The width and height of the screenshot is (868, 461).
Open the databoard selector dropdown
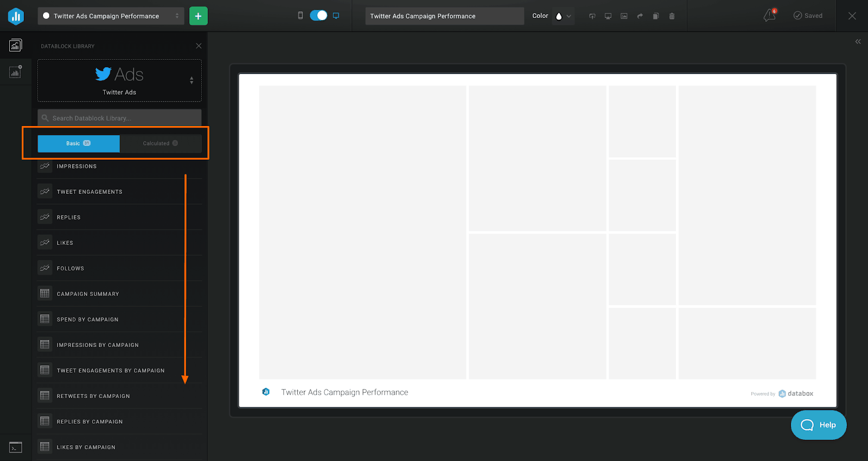tap(111, 16)
